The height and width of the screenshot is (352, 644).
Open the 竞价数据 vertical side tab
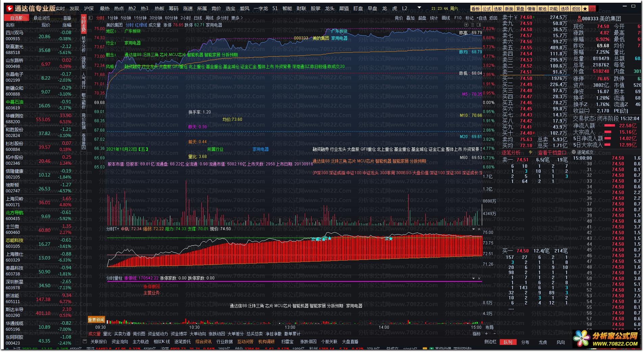[x=84, y=121]
